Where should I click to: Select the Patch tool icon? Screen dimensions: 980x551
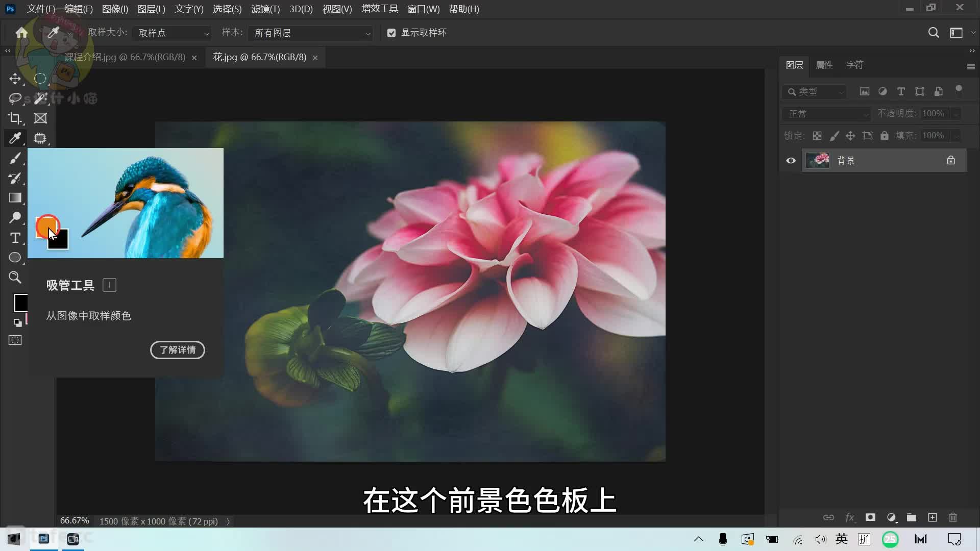pyautogui.click(x=40, y=138)
